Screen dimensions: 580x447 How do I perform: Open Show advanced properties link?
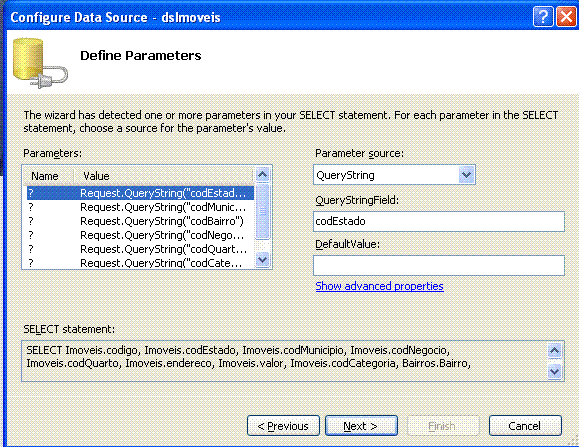pos(380,286)
